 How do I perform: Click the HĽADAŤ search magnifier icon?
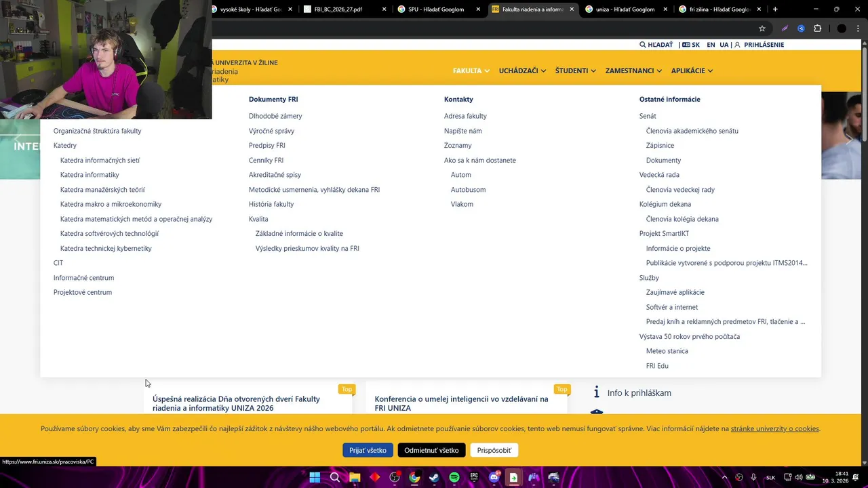tap(643, 45)
